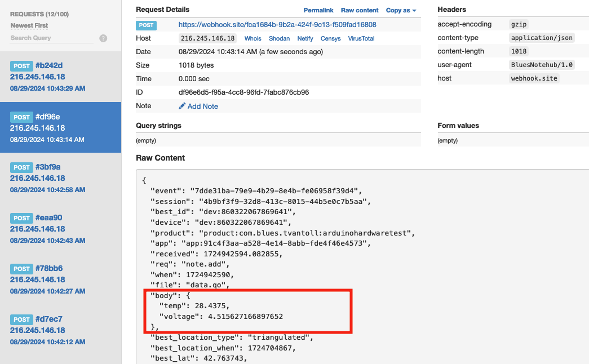Screen dimensions: 589x364
Task: Click the request ID df96e6d5 value
Action: [244, 92]
